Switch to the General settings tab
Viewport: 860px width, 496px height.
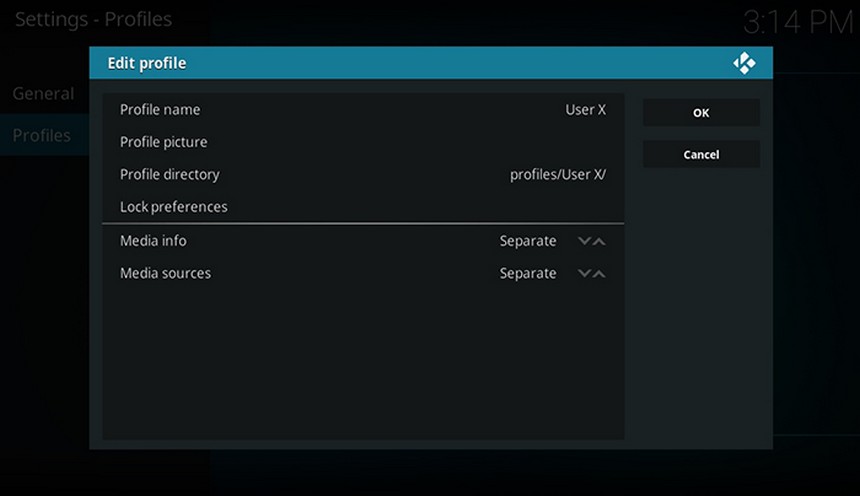point(43,94)
